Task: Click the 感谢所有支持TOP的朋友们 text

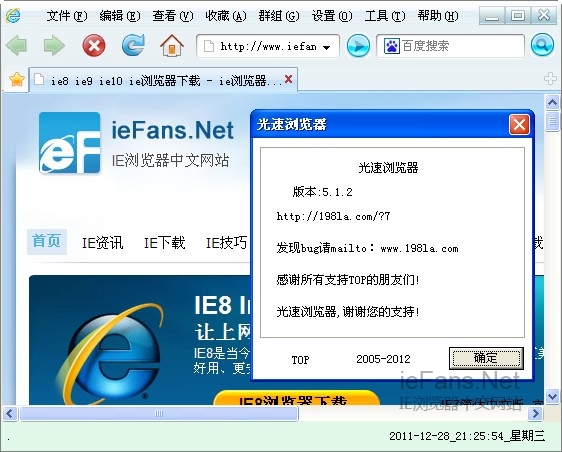Action: pos(348,280)
